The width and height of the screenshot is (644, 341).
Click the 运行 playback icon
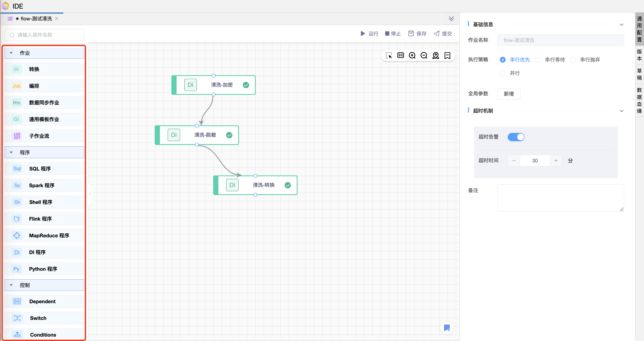[x=362, y=33]
